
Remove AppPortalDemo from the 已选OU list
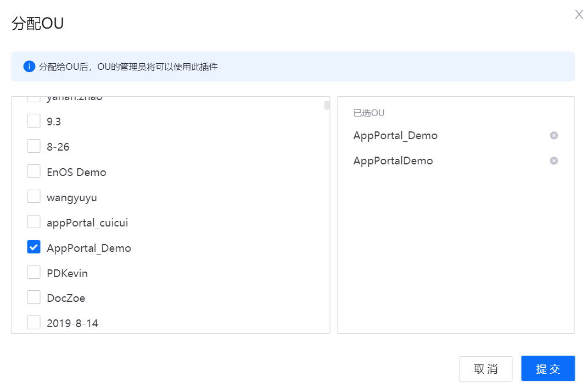(554, 161)
